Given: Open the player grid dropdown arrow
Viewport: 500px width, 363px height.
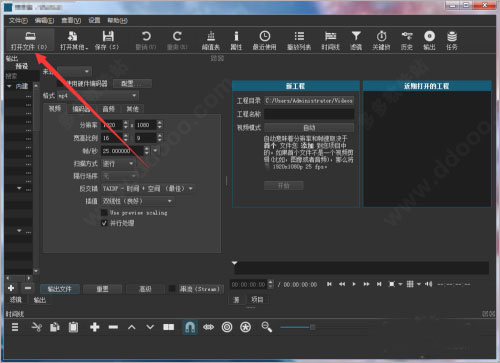Looking at the screenshot, I should pyautogui.click(x=419, y=284).
